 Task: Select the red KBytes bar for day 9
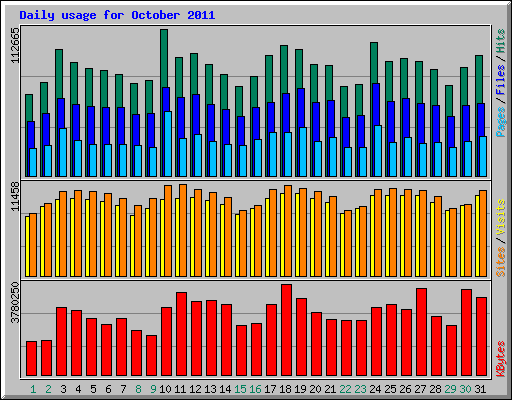pyautogui.click(x=151, y=355)
